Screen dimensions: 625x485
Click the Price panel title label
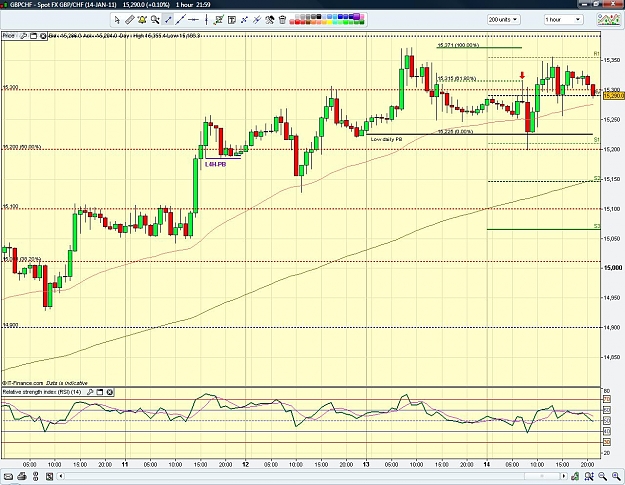point(8,36)
